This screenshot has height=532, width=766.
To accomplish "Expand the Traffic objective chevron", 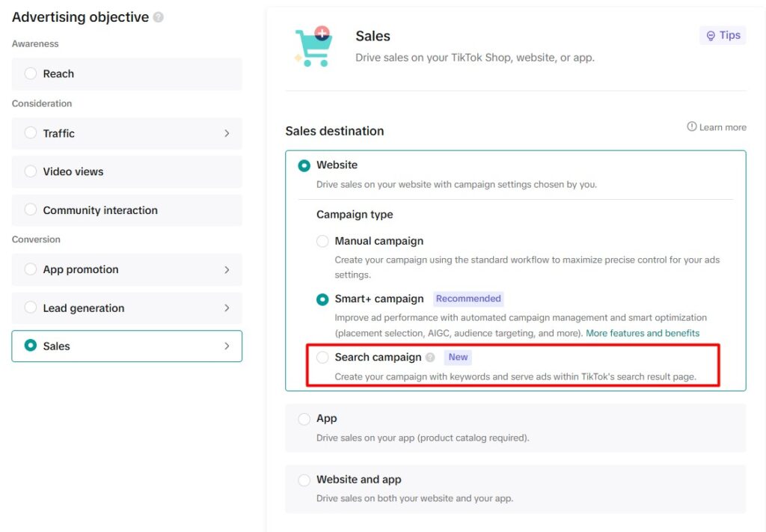I will 227,133.
